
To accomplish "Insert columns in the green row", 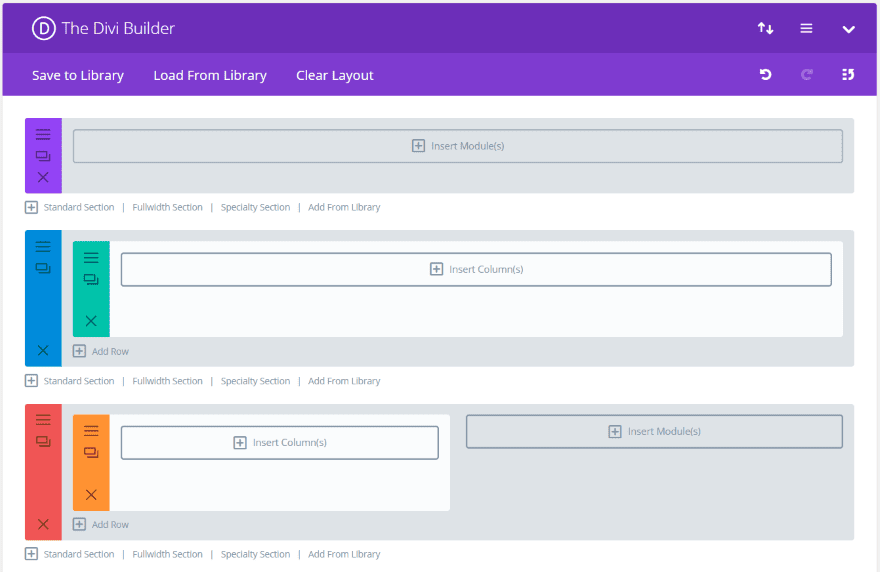I will click(x=476, y=269).
